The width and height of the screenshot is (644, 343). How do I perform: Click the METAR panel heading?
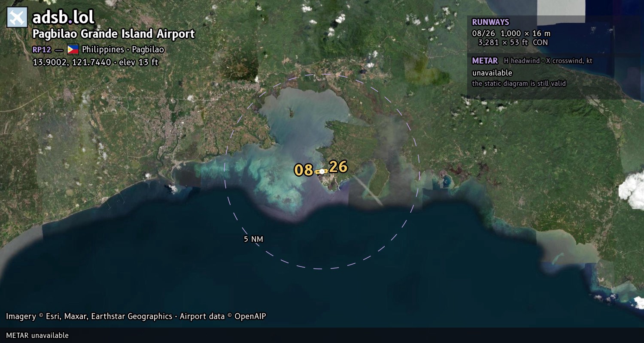tap(485, 61)
